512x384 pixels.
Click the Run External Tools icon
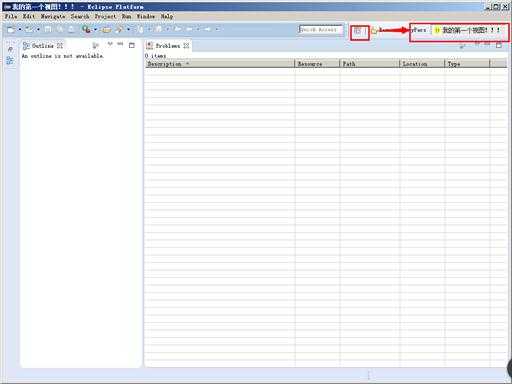point(86,30)
